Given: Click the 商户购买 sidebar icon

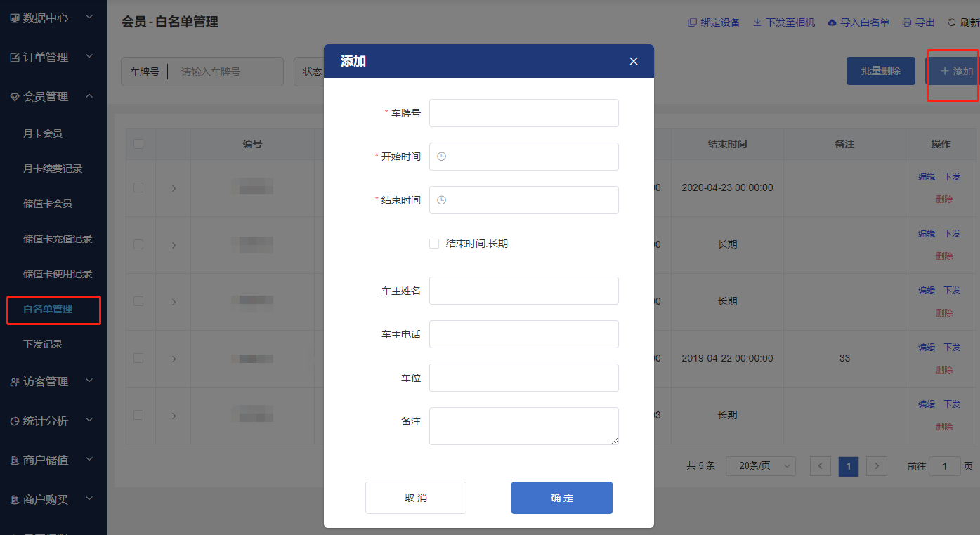Looking at the screenshot, I should pos(15,500).
